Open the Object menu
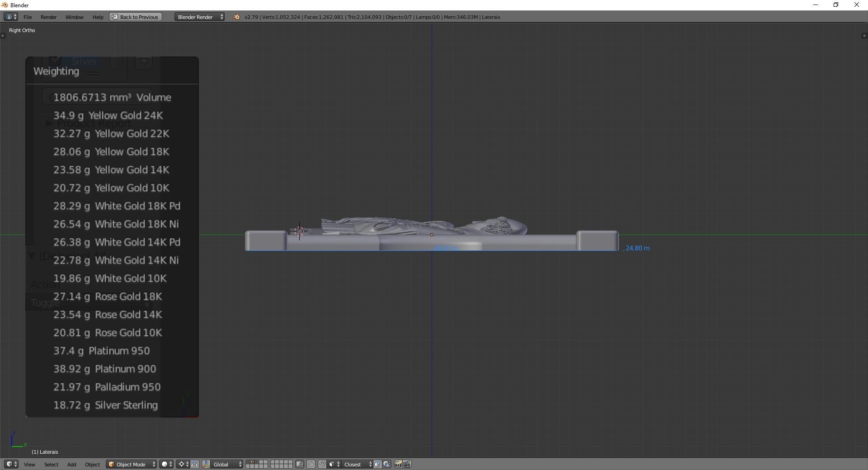868x470 pixels. pos(92,465)
